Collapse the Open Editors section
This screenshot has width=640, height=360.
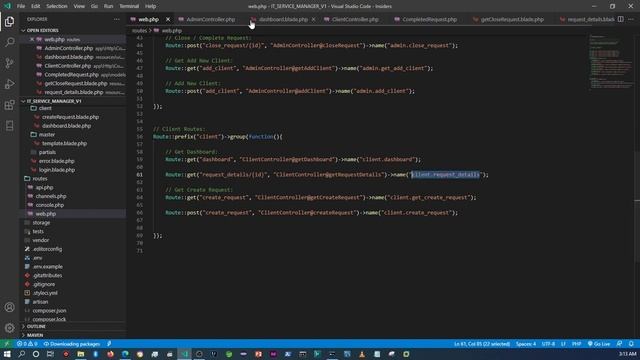(42, 30)
